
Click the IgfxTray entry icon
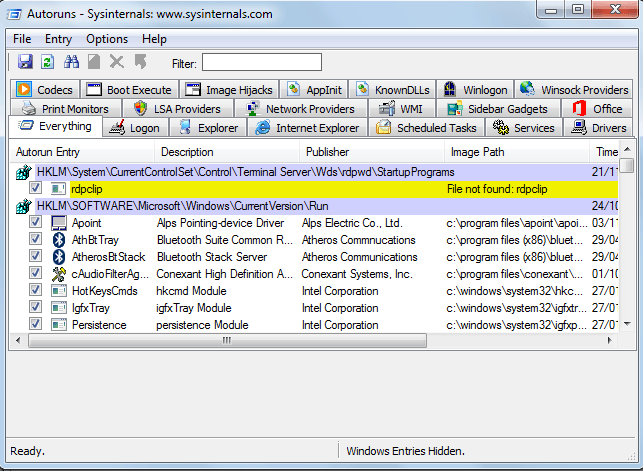click(59, 308)
